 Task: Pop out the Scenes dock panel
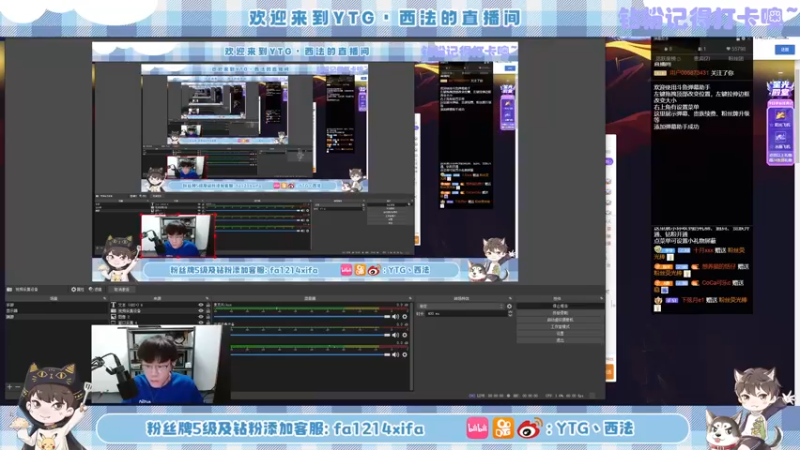(105, 298)
